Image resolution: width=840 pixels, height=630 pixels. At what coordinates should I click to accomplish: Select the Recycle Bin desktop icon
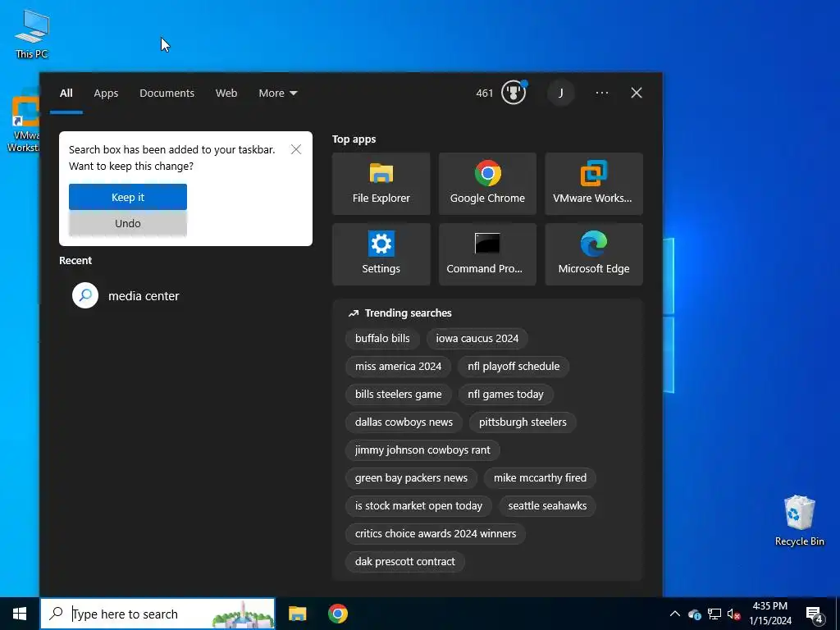799,521
